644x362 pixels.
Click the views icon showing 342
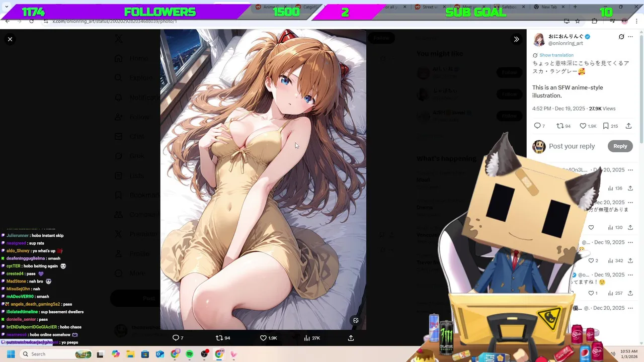[x=610, y=260]
